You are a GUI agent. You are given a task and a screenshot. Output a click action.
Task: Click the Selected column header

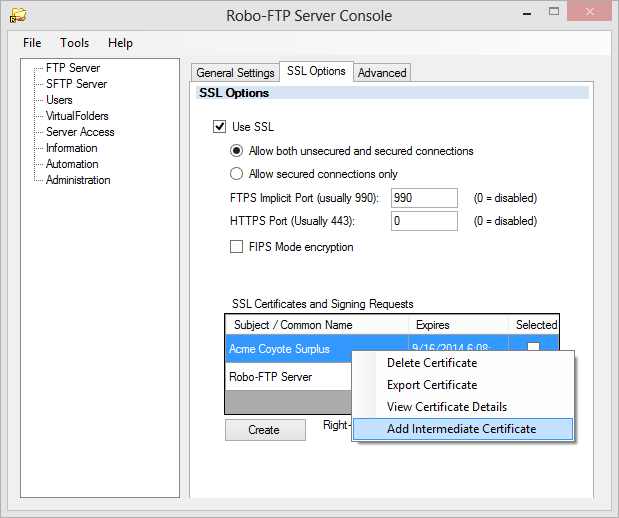[534, 325]
